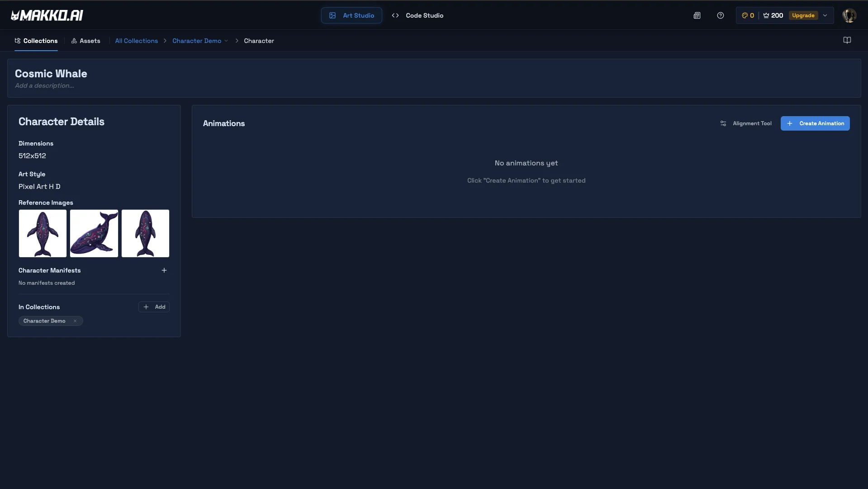Navigate to All Collections breadcrumb link
Image resolution: width=868 pixels, height=489 pixels.
[x=136, y=41]
